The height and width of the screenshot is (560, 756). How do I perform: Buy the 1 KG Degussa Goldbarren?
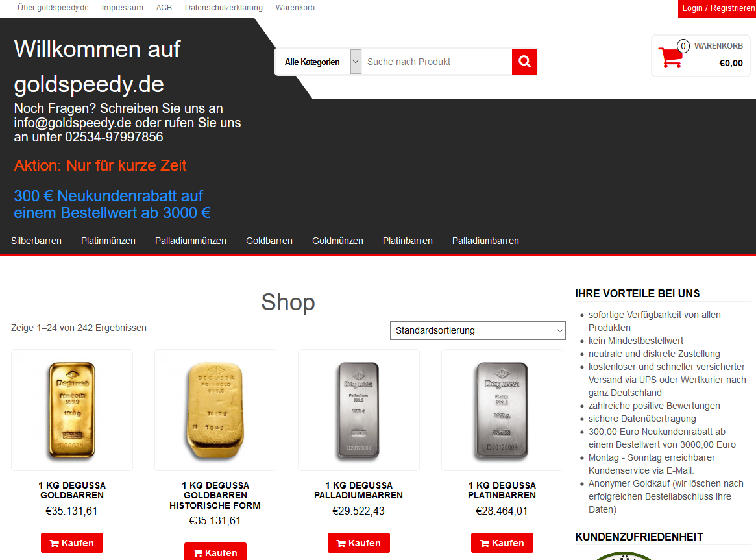click(72, 542)
